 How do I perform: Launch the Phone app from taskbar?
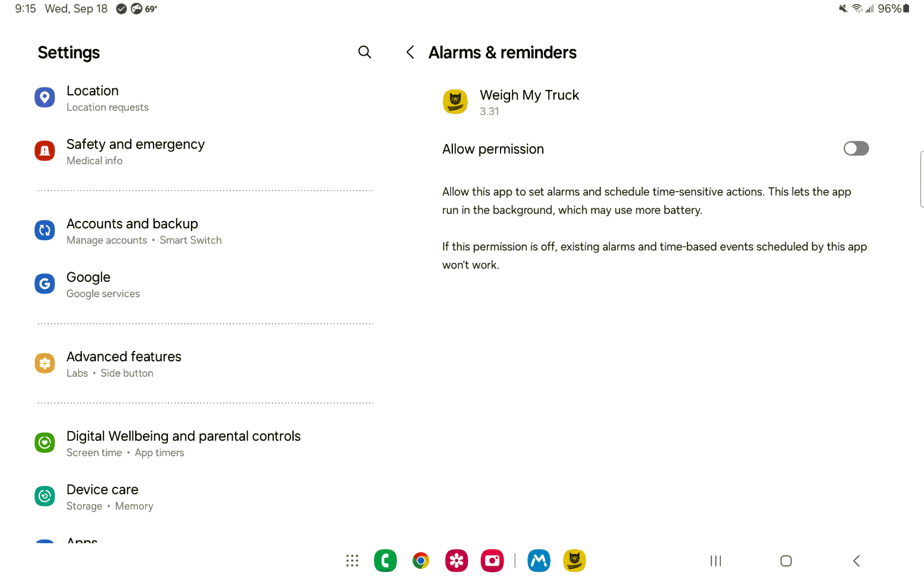385,560
